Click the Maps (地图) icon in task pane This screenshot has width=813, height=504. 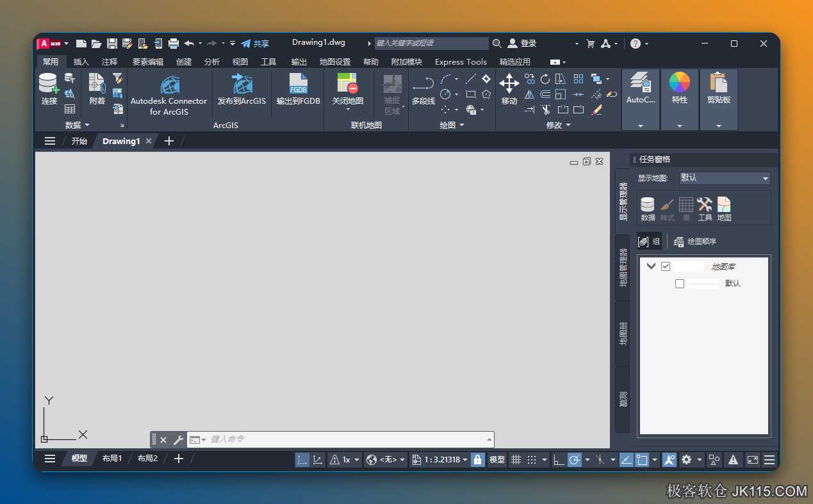click(724, 209)
